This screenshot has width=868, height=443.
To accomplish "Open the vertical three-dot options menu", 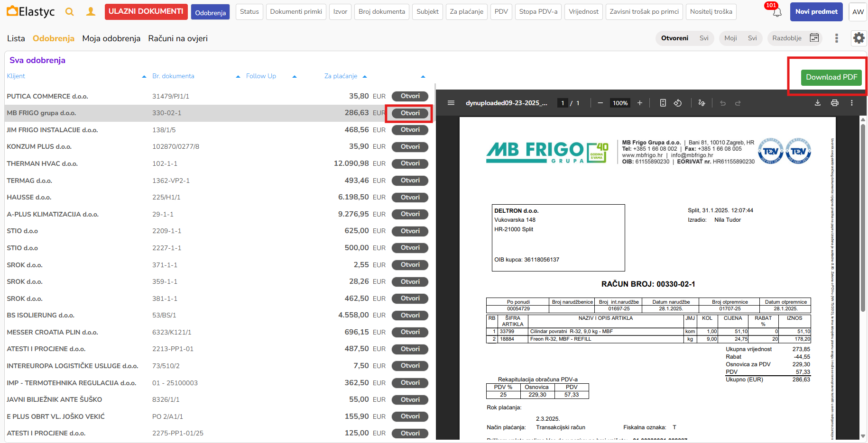I will click(x=836, y=38).
